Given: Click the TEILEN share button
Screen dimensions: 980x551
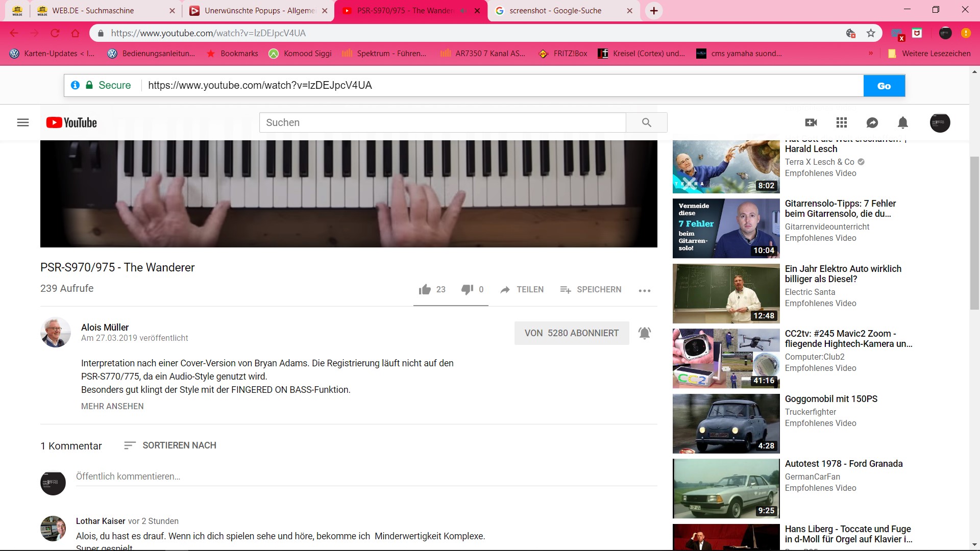Looking at the screenshot, I should coord(522,289).
